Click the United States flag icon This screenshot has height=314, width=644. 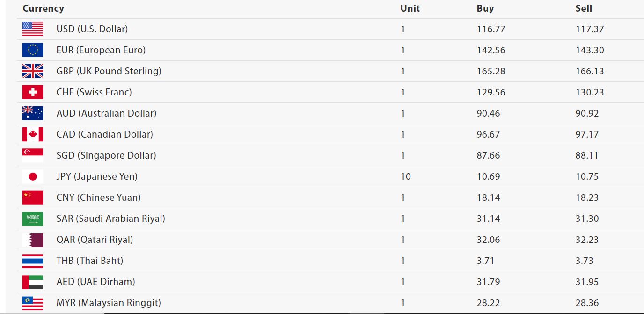pos(33,29)
